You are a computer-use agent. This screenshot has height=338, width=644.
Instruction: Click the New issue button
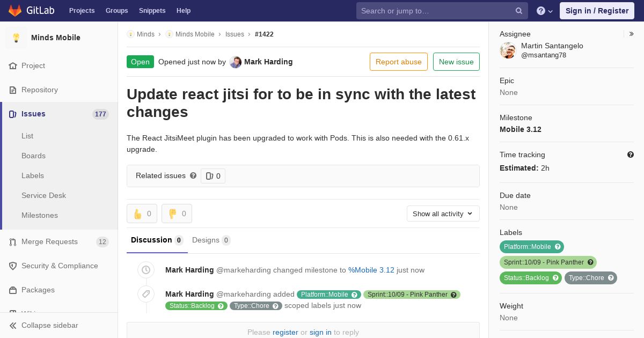pos(456,62)
